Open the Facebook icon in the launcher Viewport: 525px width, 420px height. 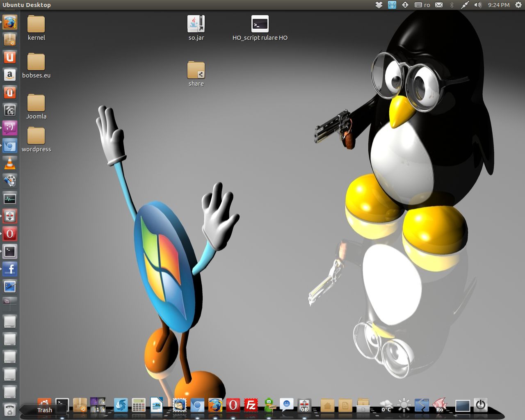coord(10,269)
